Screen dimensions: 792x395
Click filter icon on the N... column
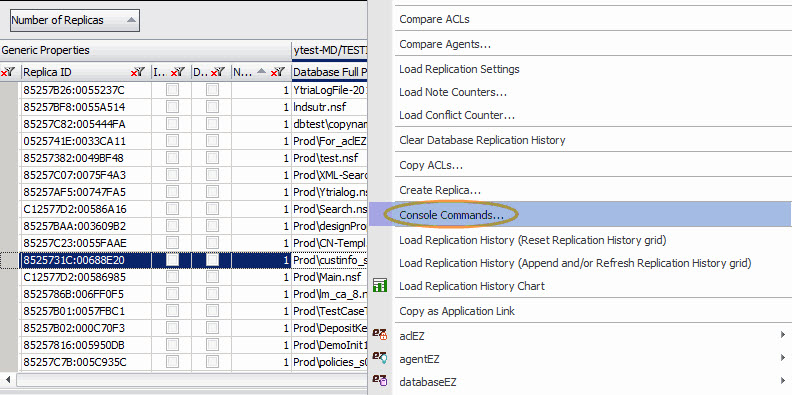pos(278,73)
